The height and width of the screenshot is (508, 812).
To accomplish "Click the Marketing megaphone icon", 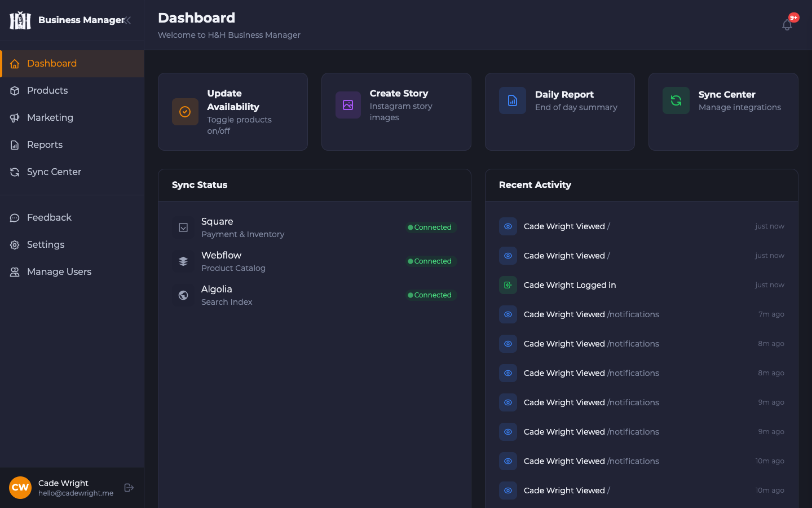I will point(15,118).
